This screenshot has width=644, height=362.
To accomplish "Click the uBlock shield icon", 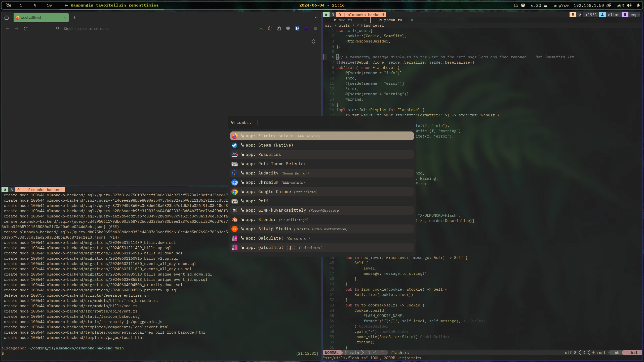I will pos(288,28).
